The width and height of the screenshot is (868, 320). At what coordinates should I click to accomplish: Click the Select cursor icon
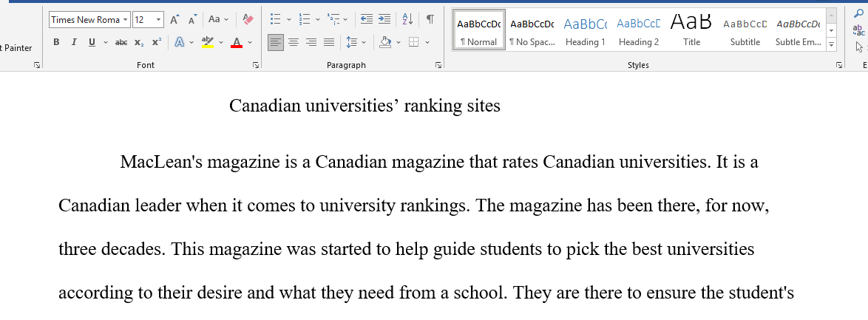[859, 47]
